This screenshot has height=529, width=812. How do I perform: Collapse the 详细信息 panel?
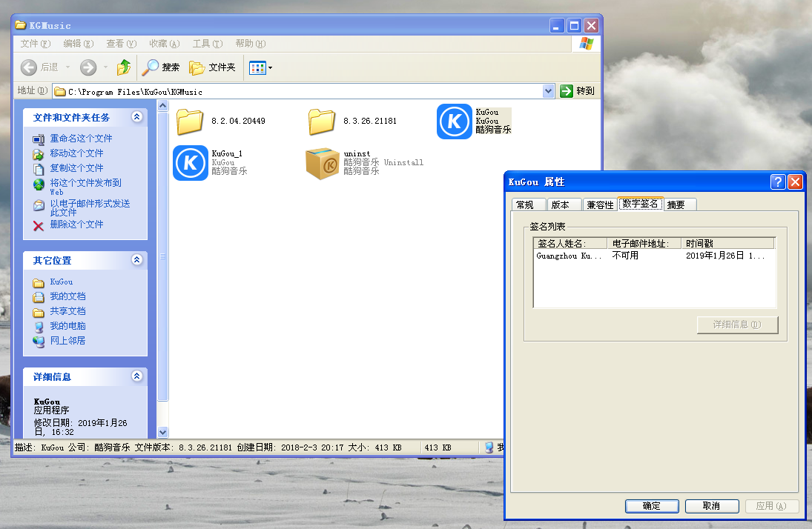(x=136, y=376)
